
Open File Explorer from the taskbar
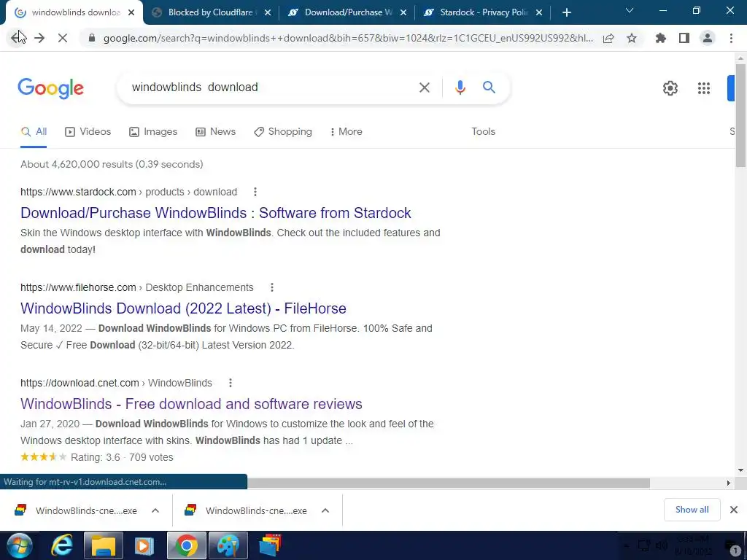(x=104, y=545)
